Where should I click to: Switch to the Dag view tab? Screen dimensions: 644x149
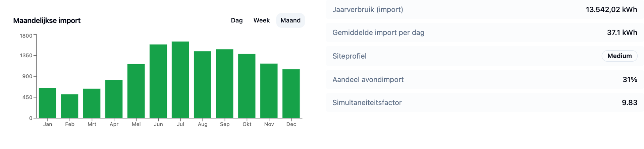(236, 20)
